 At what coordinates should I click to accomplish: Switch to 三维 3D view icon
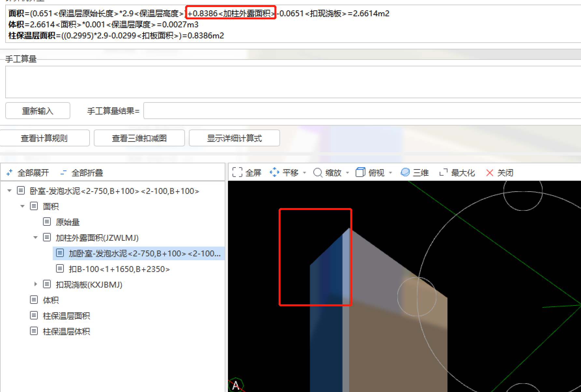pyautogui.click(x=405, y=172)
